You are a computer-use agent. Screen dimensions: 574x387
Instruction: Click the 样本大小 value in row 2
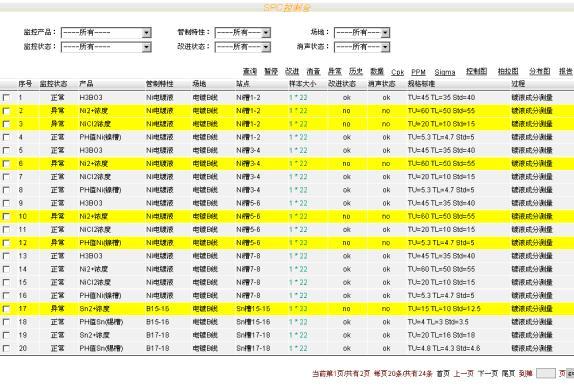click(x=298, y=111)
